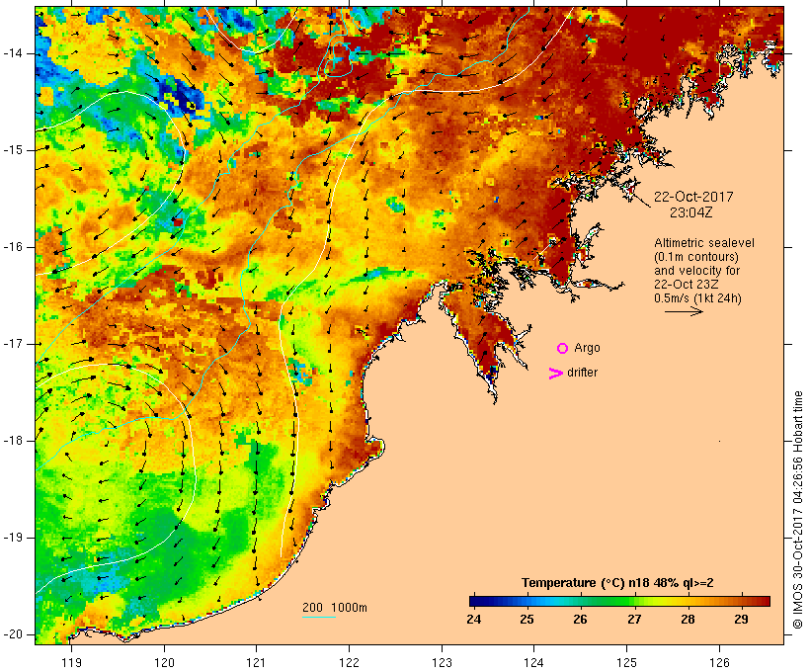Click longitude axis label '119'
Viewport: 810px width, 672px height.
pos(71,662)
